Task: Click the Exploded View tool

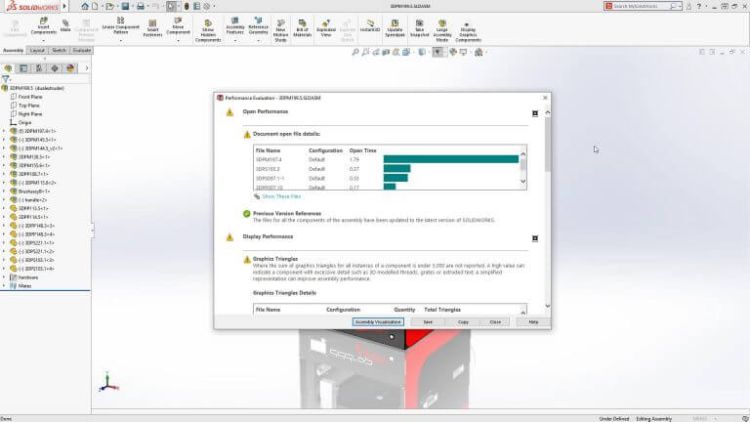Action: 326,28
